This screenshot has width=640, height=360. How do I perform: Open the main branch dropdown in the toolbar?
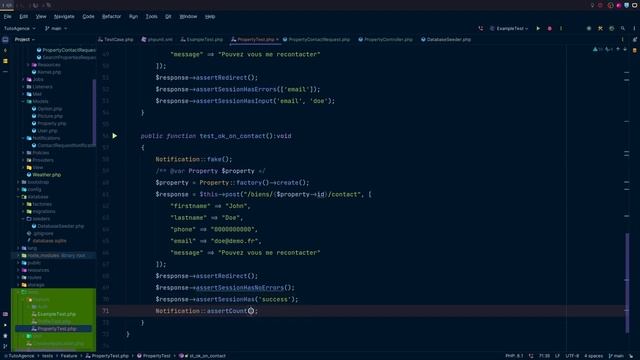[x=56, y=29]
